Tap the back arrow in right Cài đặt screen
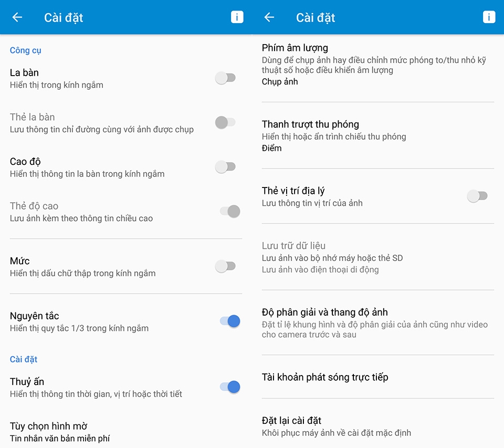The width and height of the screenshot is (504, 448). coord(269,17)
